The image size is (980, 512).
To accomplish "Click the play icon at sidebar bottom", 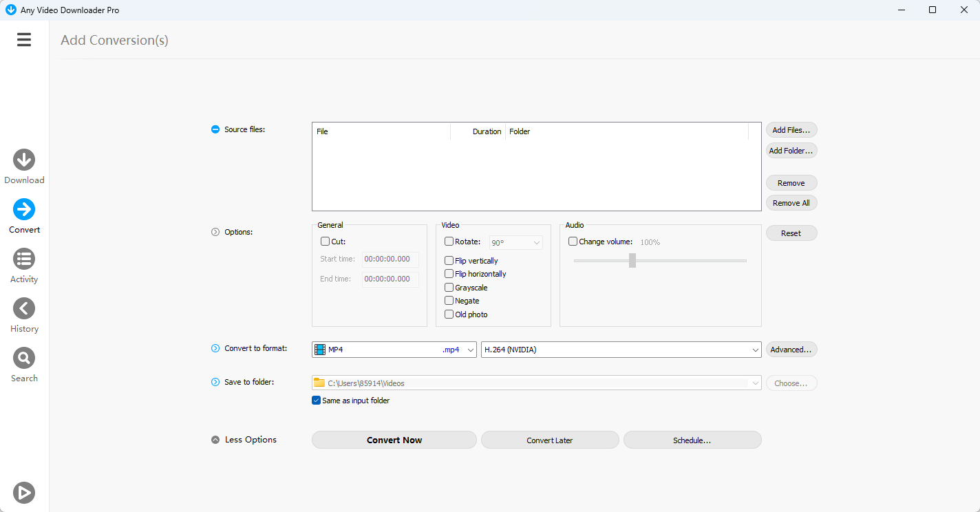I will pos(24,493).
